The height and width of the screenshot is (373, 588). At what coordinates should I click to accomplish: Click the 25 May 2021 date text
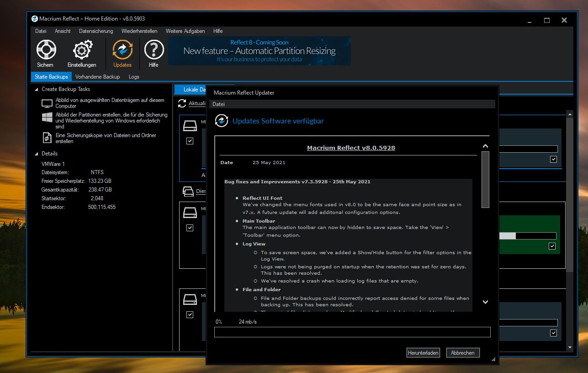pos(269,162)
